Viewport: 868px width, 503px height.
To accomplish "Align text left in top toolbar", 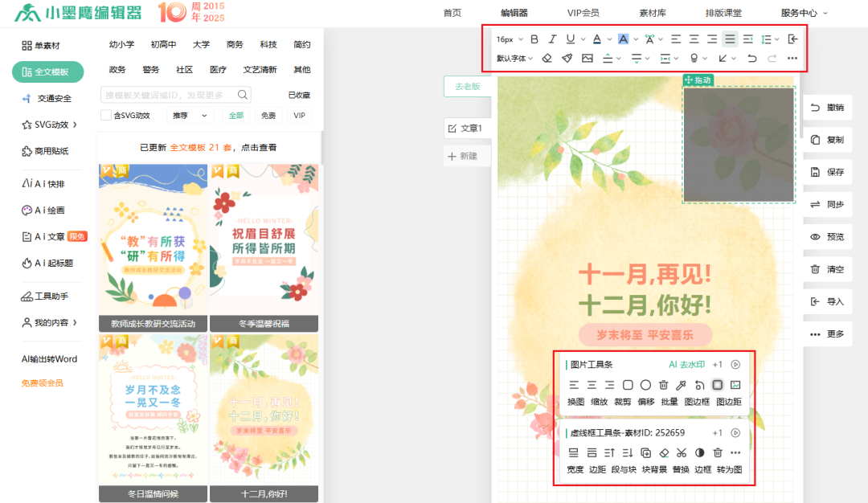I will (676, 39).
